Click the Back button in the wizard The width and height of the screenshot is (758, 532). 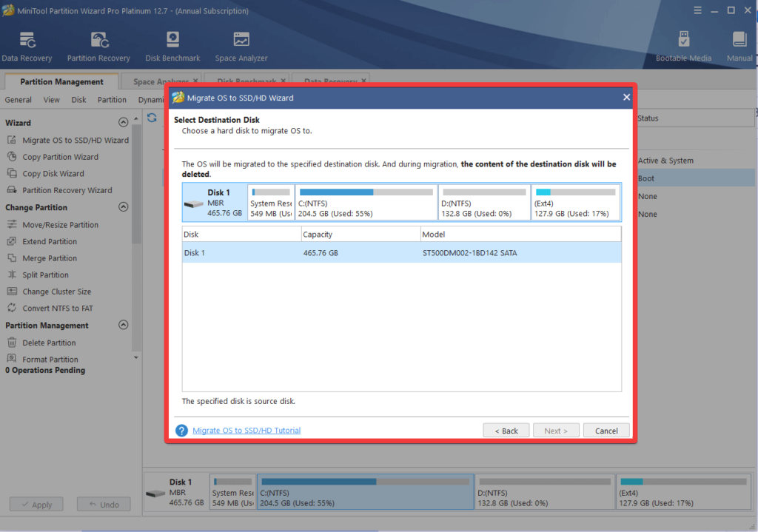tap(506, 431)
